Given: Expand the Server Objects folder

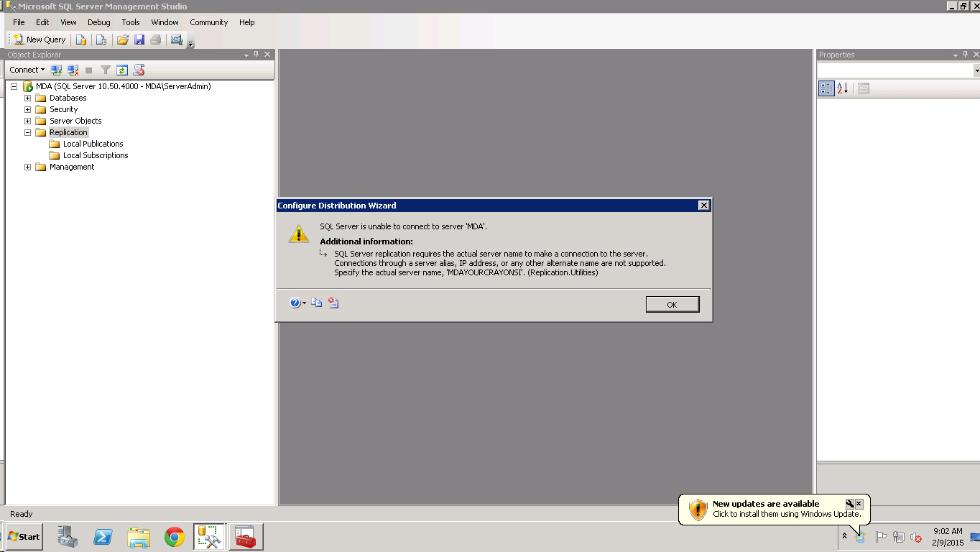Looking at the screenshot, I should coord(28,121).
